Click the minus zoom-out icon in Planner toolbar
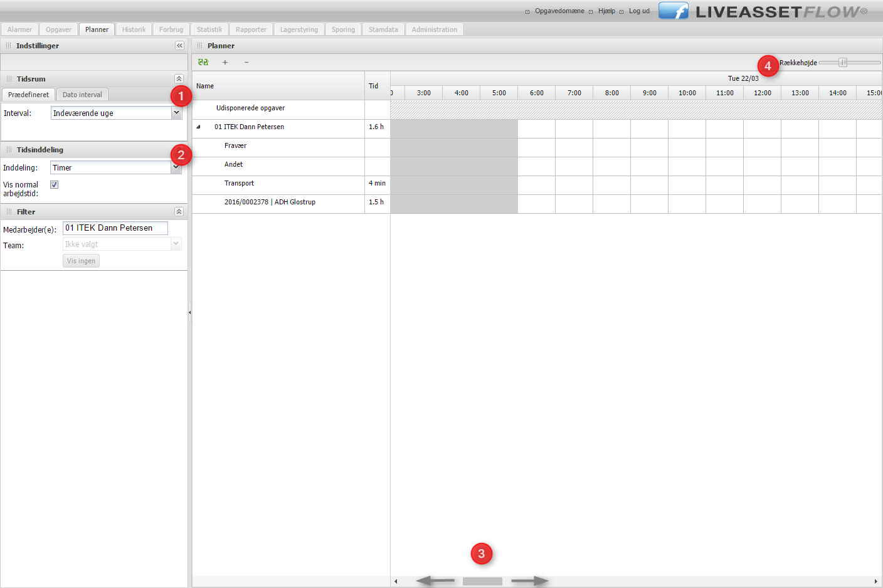The height and width of the screenshot is (588, 883). pos(246,62)
